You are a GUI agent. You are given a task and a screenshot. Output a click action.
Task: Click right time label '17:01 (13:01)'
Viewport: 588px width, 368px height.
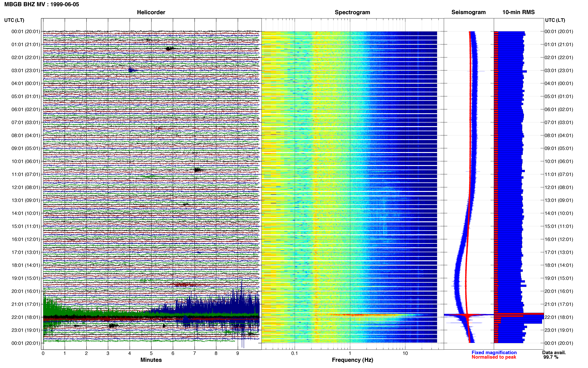[559, 252]
